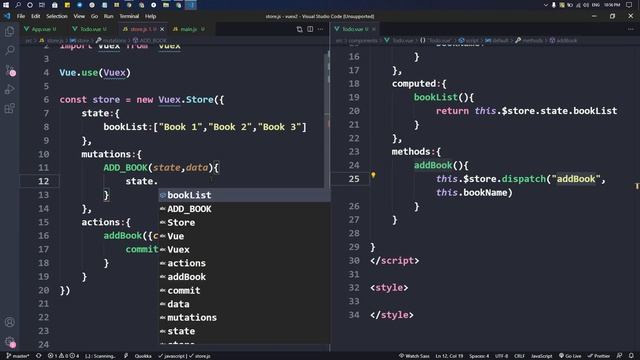The height and width of the screenshot is (360, 640).
Task: Open the Search view in activity bar
Action: point(10,50)
